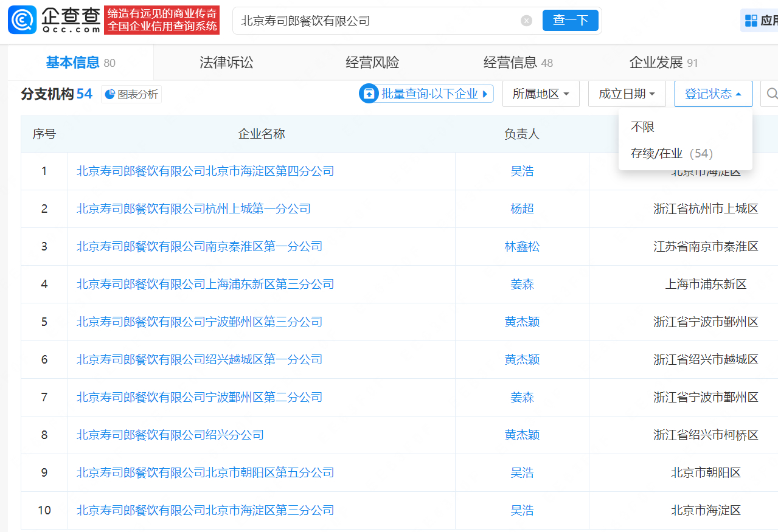Click 黄杰颖 in row 8
This screenshot has width=778, height=532.
pos(522,435)
